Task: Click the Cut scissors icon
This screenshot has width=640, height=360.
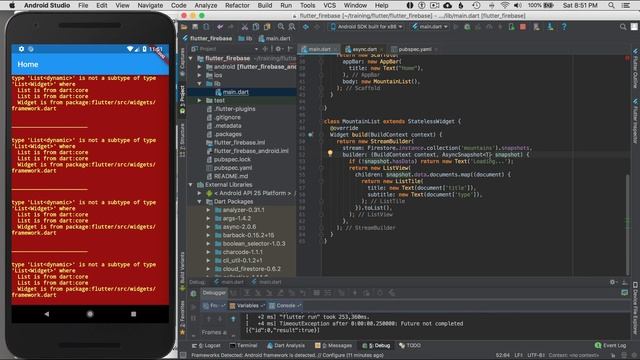Action: click(x=244, y=27)
